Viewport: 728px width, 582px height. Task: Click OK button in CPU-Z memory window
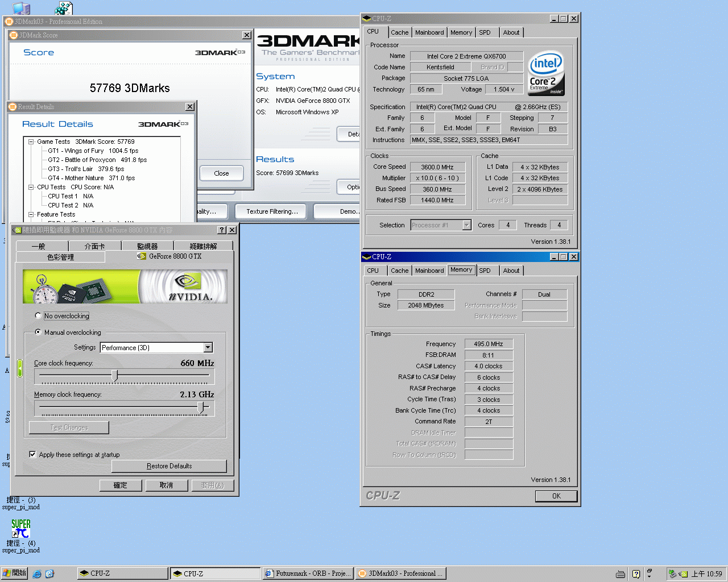556,496
